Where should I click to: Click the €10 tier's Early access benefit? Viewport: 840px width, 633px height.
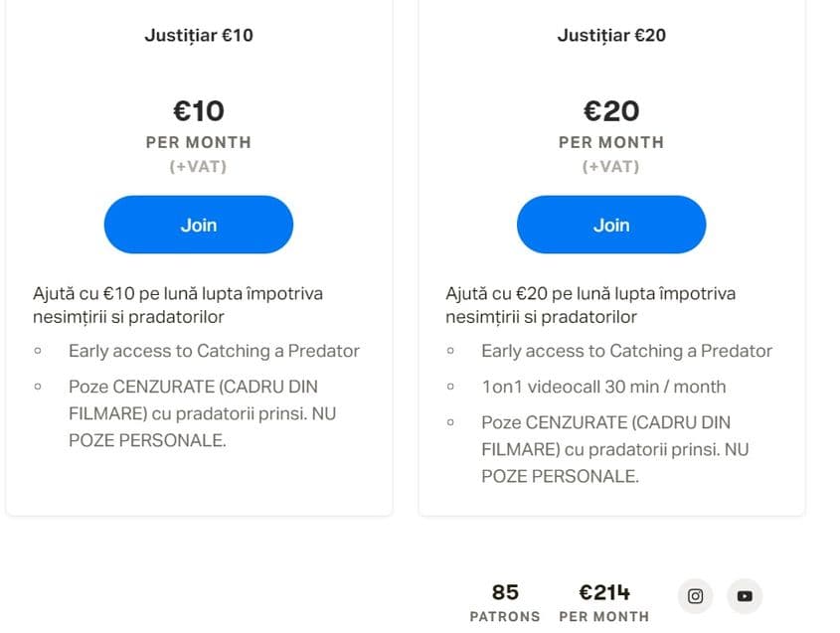pyautogui.click(x=214, y=351)
